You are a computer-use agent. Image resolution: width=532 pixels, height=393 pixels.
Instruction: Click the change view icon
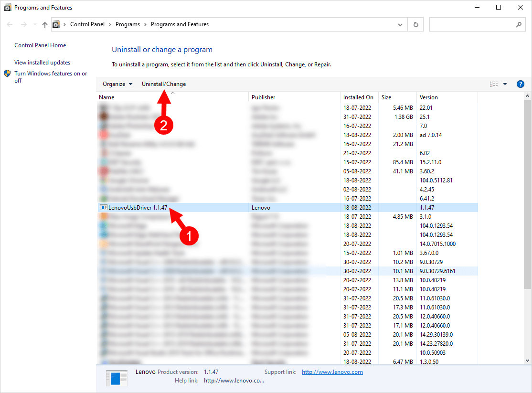click(x=494, y=84)
